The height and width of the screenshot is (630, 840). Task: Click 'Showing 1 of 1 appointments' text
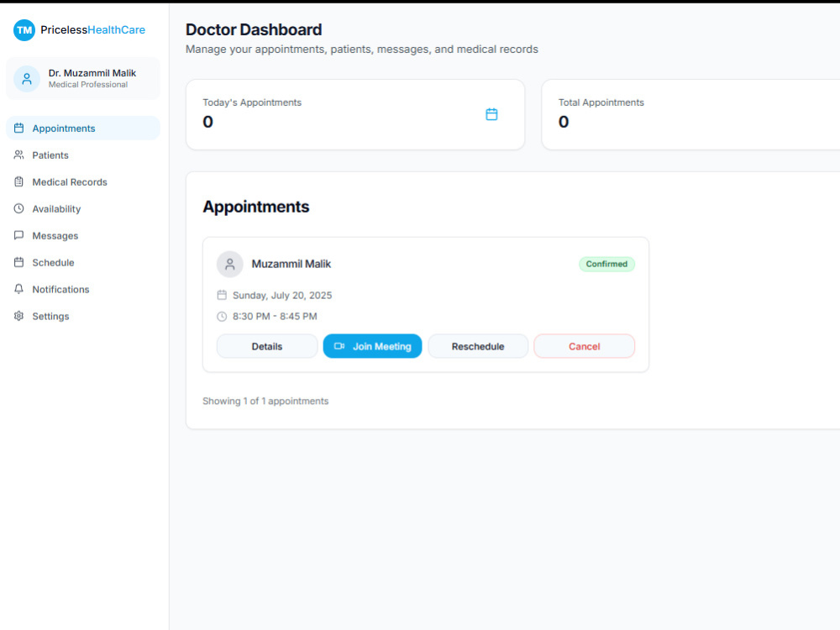(x=265, y=402)
